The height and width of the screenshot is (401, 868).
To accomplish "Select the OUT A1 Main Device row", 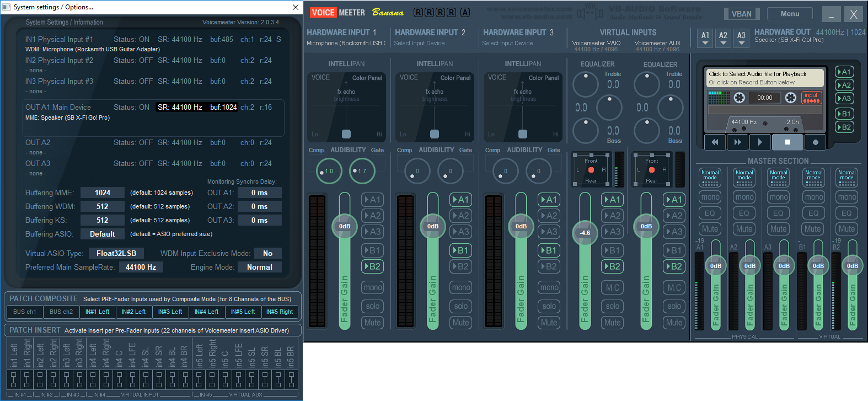I will click(153, 117).
